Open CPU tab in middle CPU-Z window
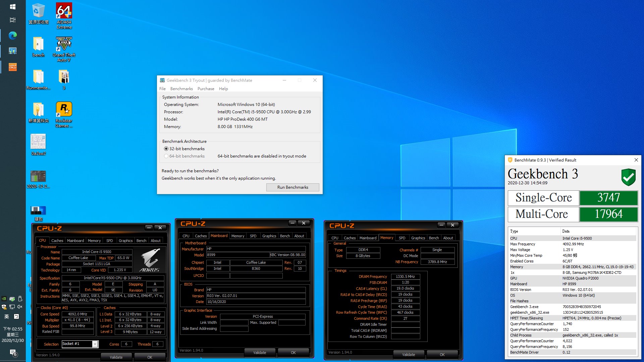Screen dimensions: 644x362 click(x=186, y=236)
